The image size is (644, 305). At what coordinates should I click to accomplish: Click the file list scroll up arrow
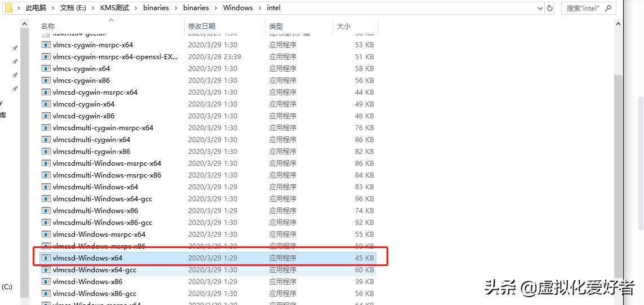click(x=618, y=24)
